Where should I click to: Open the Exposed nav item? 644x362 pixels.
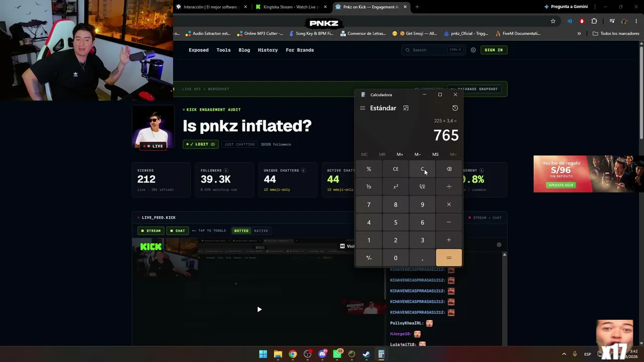[x=199, y=50]
